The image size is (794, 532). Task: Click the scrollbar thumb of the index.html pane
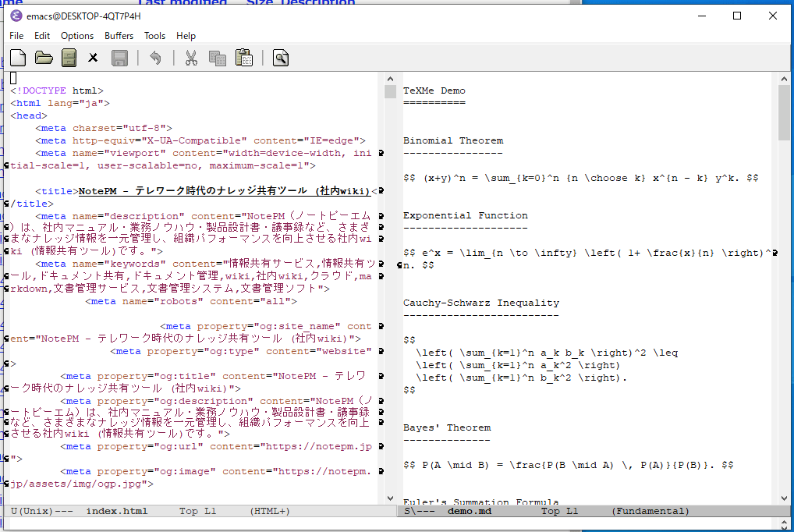tap(390, 92)
